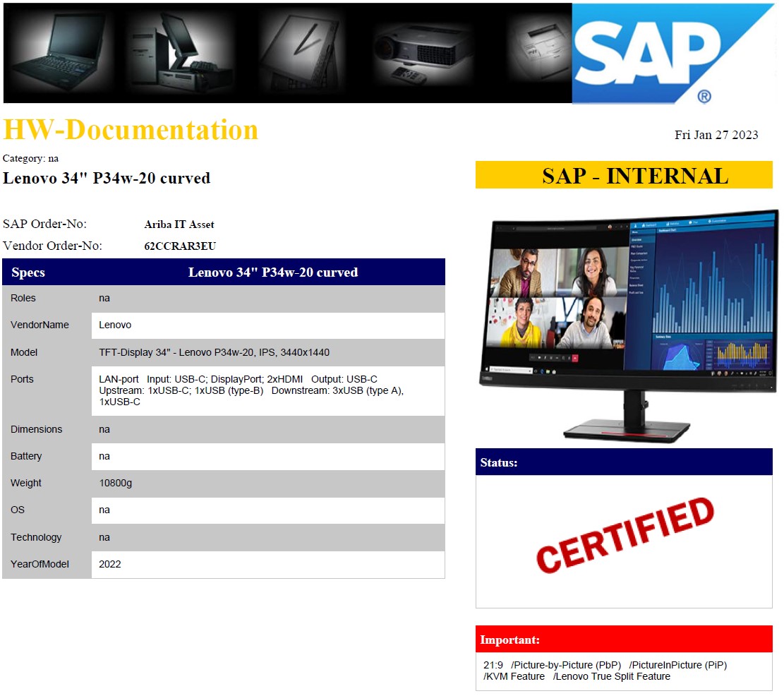The image size is (784, 696).
Task: Click the OS row label
Action: point(18,510)
